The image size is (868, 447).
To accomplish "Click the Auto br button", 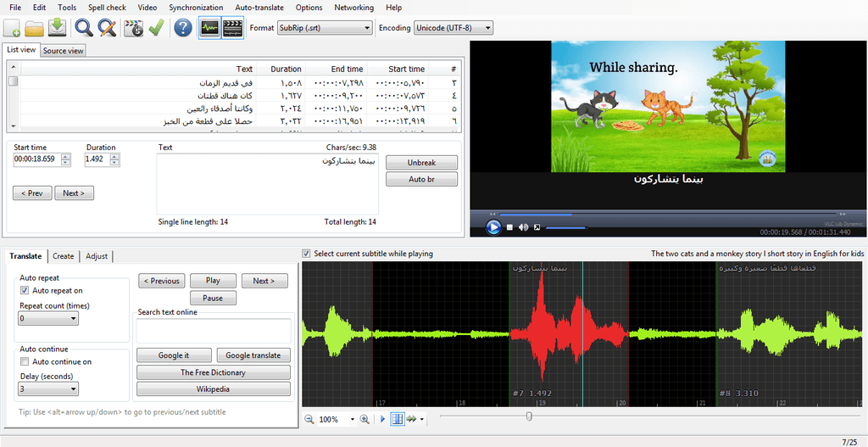I will coord(422,180).
